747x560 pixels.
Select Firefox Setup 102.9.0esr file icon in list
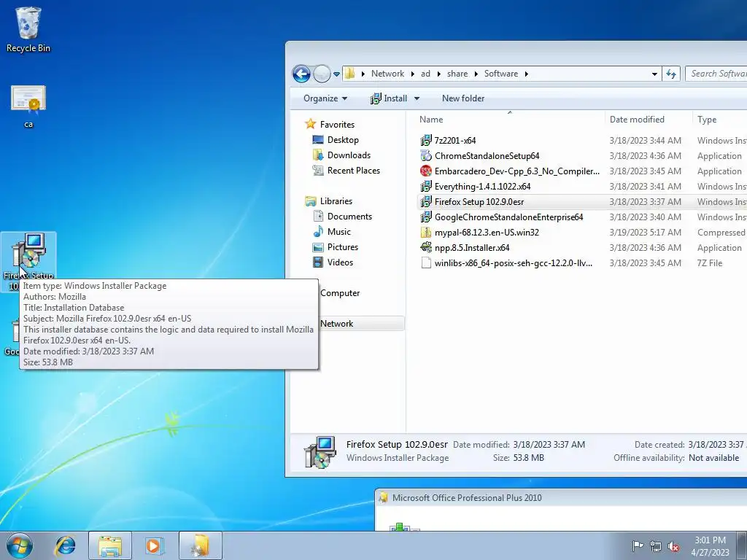425,202
